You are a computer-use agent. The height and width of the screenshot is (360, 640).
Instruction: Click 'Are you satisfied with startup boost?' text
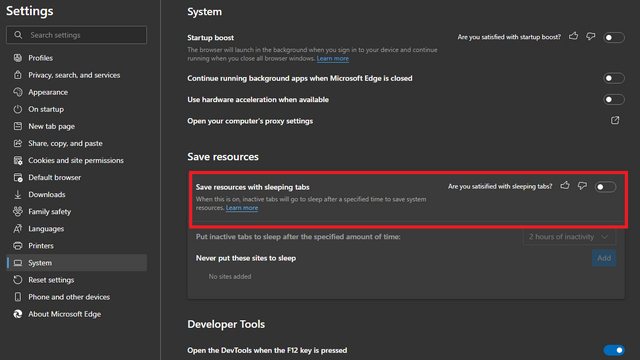[509, 37]
